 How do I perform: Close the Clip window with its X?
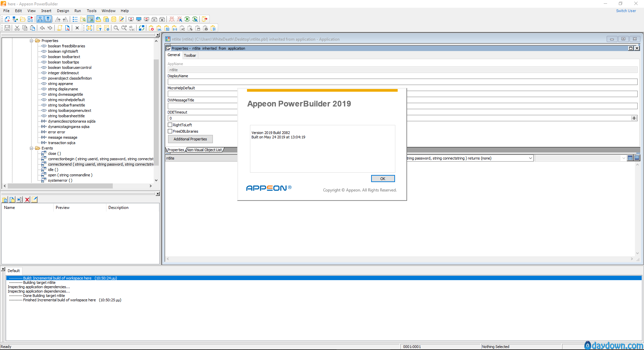tap(158, 194)
